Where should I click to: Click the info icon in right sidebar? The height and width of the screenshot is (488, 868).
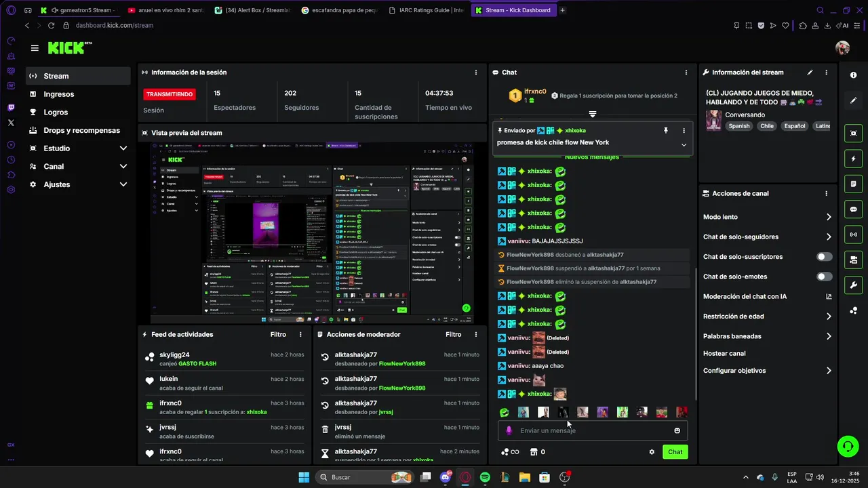(854, 75)
